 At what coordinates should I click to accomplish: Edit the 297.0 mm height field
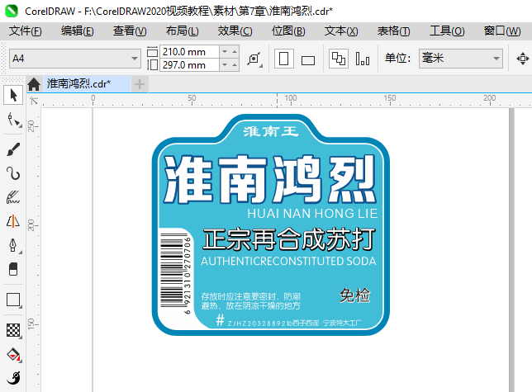tap(189, 64)
